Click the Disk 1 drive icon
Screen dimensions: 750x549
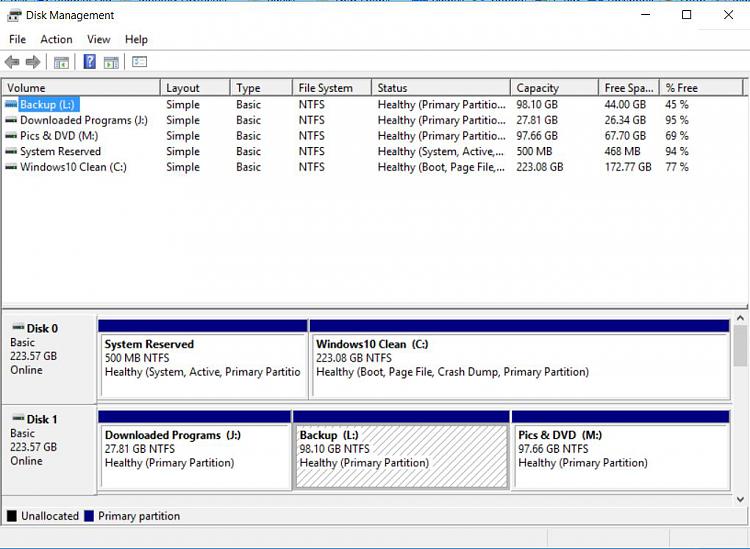[18, 418]
